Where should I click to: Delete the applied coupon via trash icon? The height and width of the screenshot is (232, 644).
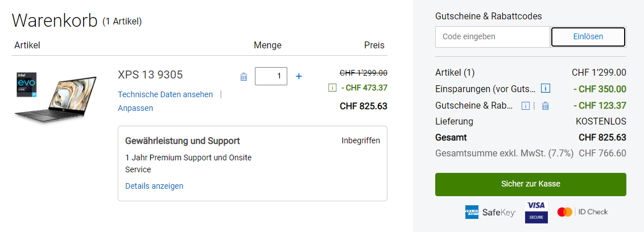pos(545,106)
